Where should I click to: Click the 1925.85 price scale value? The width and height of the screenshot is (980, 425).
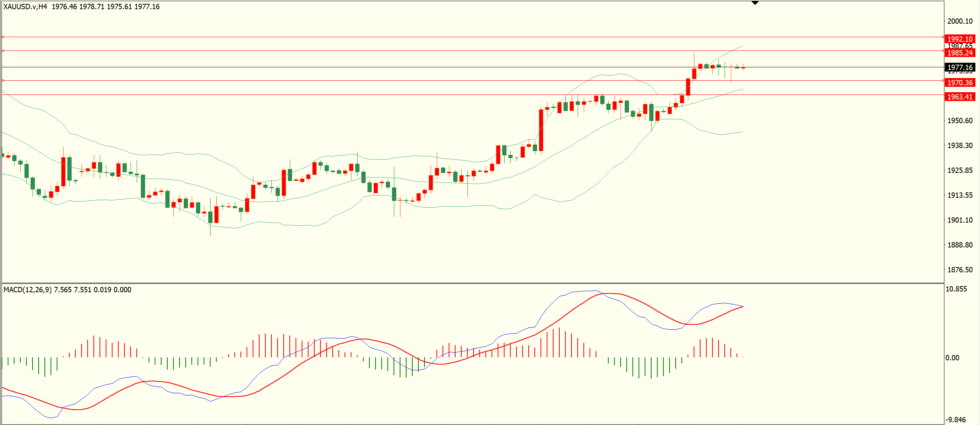coord(960,170)
